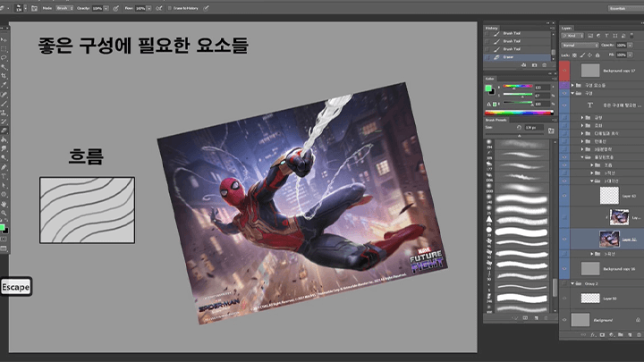Hide the Layer 32 layer

(564, 239)
